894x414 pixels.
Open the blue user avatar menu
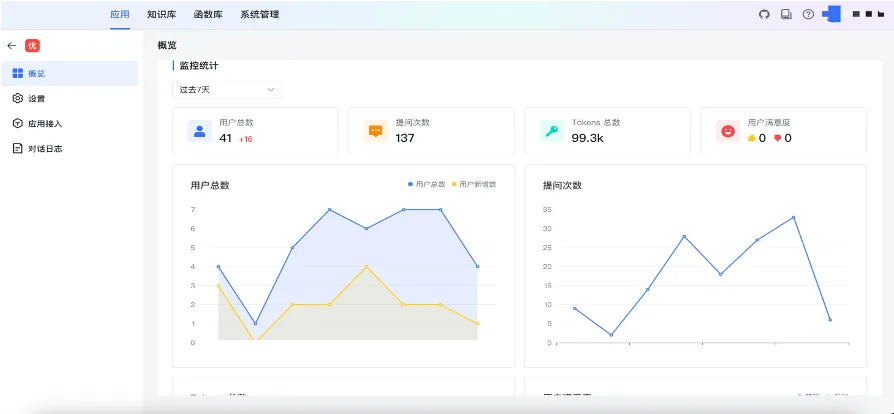832,14
